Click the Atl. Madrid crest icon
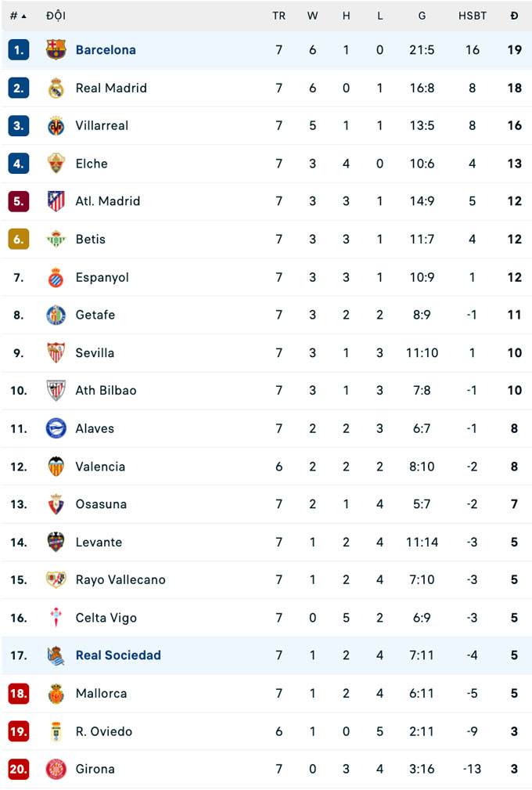 (56, 201)
